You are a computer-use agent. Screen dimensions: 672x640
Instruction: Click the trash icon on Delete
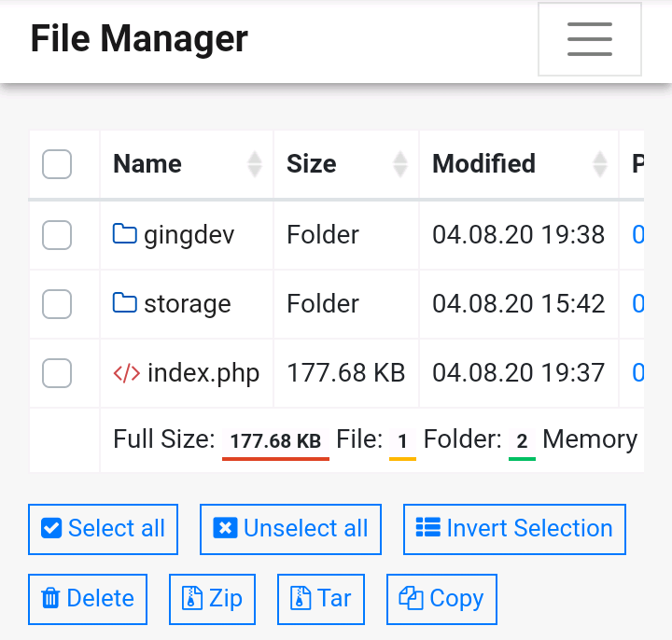click(51, 598)
